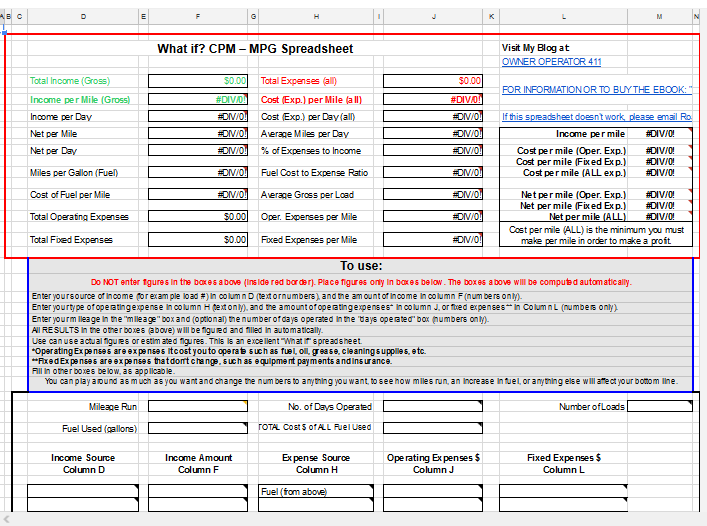The height and width of the screenshot is (526, 707).
Task: Open the 'If this spreadsheet doesn't work' email link
Action: point(597,117)
